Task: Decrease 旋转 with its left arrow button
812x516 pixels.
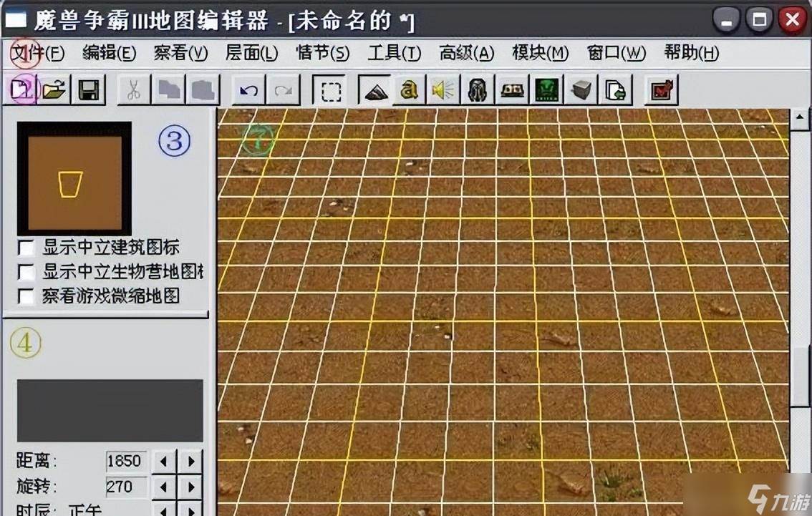Action: 165,488
